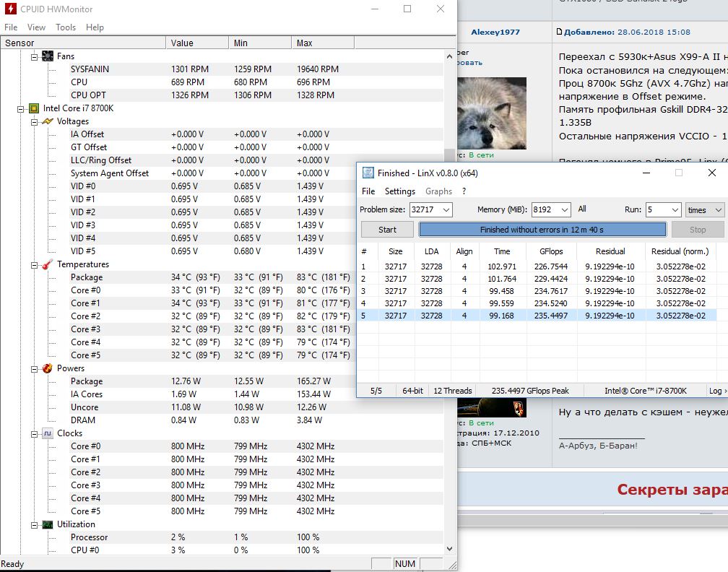
Task: Click the Value column header
Action: (x=197, y=43)
